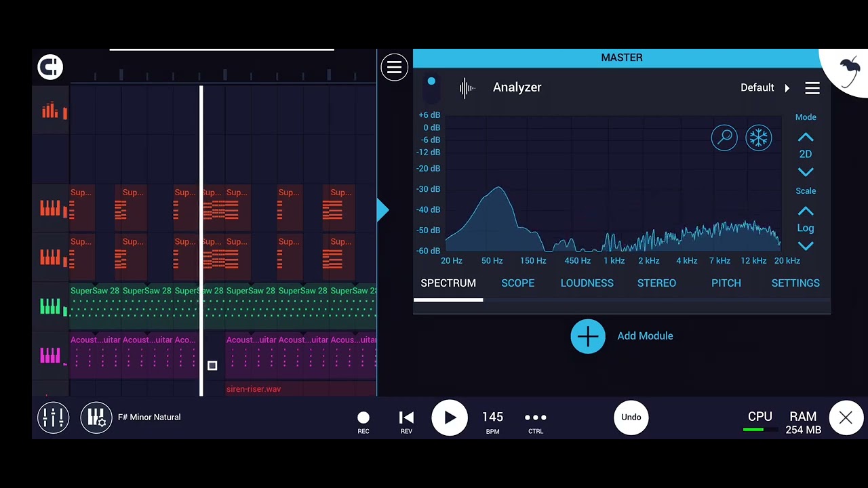868x488 pixels.
Task: Start playback with Play button
Action: pos(450,418)
